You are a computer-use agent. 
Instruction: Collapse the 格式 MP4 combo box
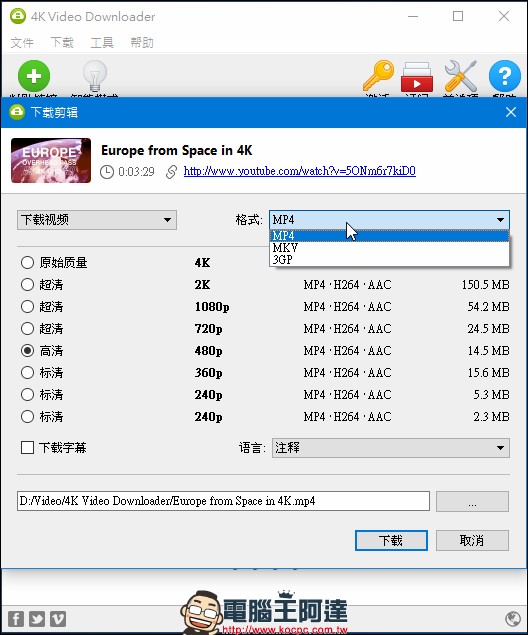click(389, 220)
